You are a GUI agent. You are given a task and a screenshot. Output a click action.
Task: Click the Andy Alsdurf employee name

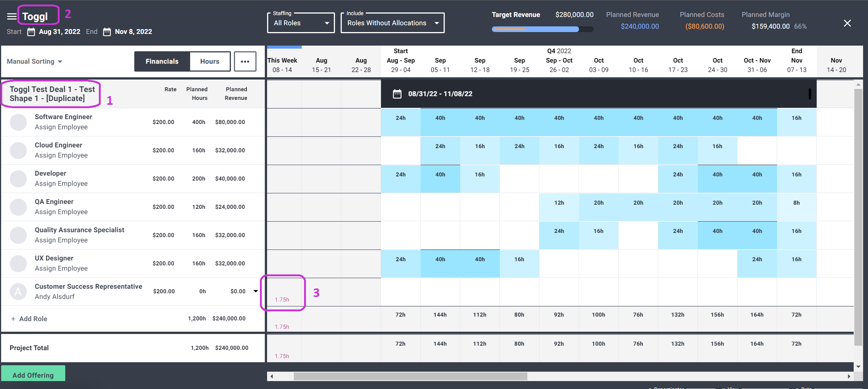click(55, 297)
